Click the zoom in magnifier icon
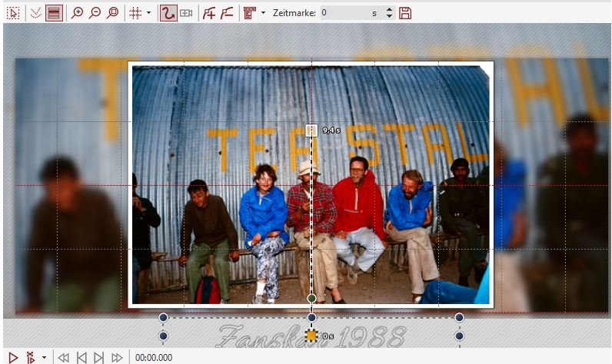This screenshot has height=364, width=612. 77,13
